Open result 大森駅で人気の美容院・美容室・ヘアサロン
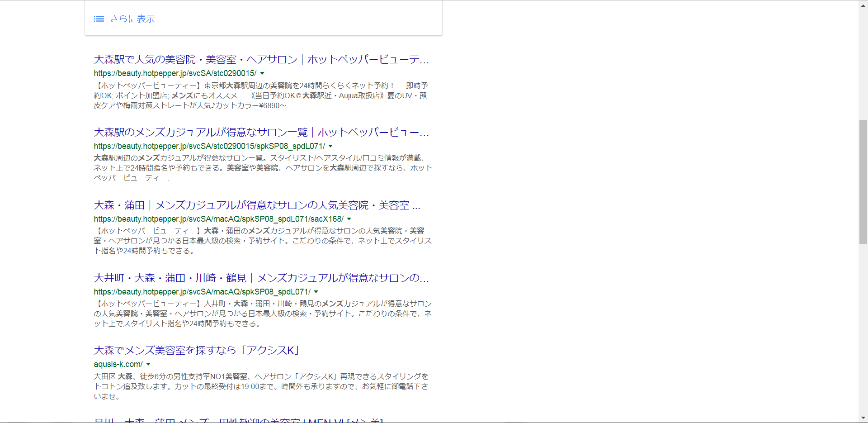868x423 pixels. (261, 60)
